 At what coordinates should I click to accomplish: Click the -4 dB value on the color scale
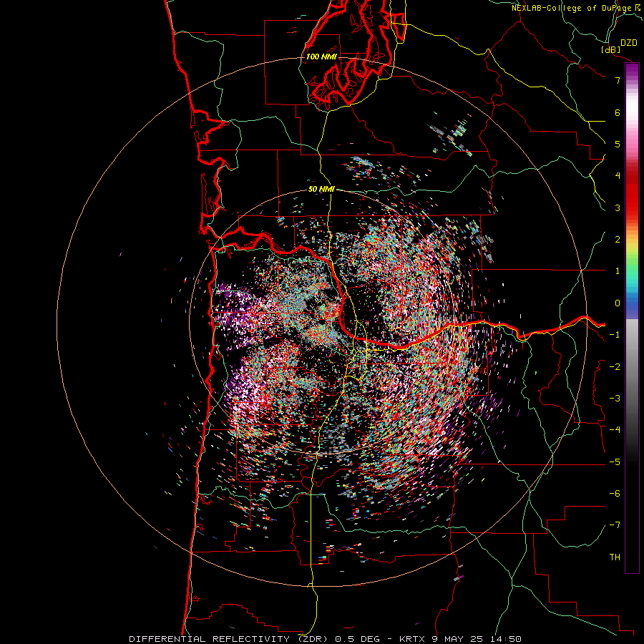(615, 430)
